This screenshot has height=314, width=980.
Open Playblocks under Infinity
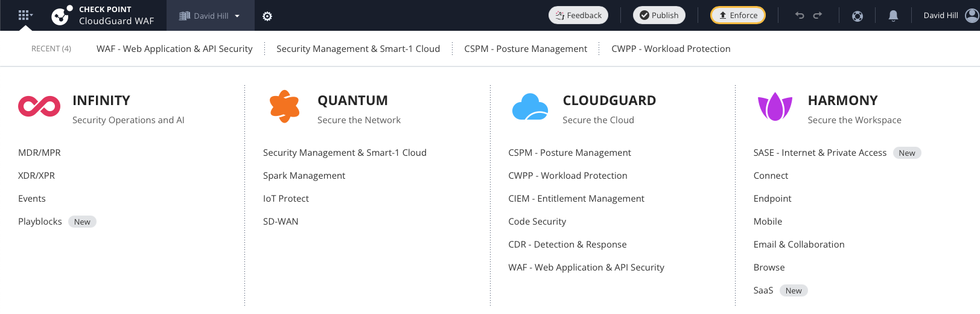tap(40, 222)
